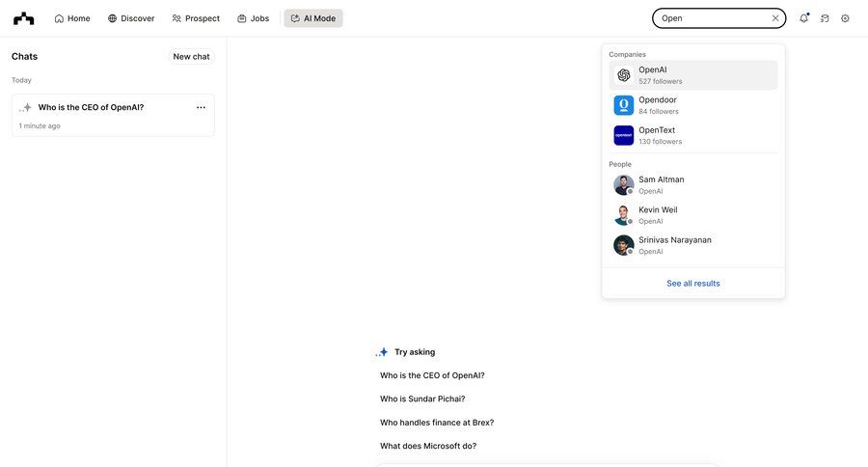Screen dimensions: 868x467
Task: Click Sam Altman's avatar
Action: click(x=624, y=185)
